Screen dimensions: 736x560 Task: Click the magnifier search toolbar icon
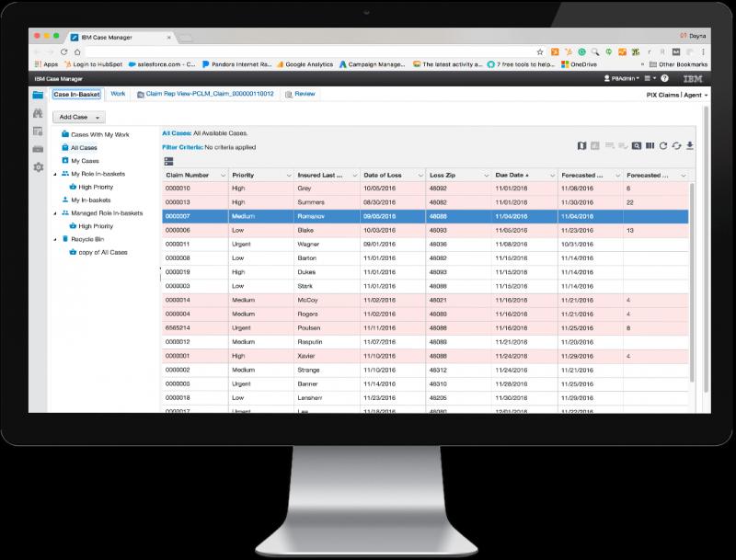[636, 146]
